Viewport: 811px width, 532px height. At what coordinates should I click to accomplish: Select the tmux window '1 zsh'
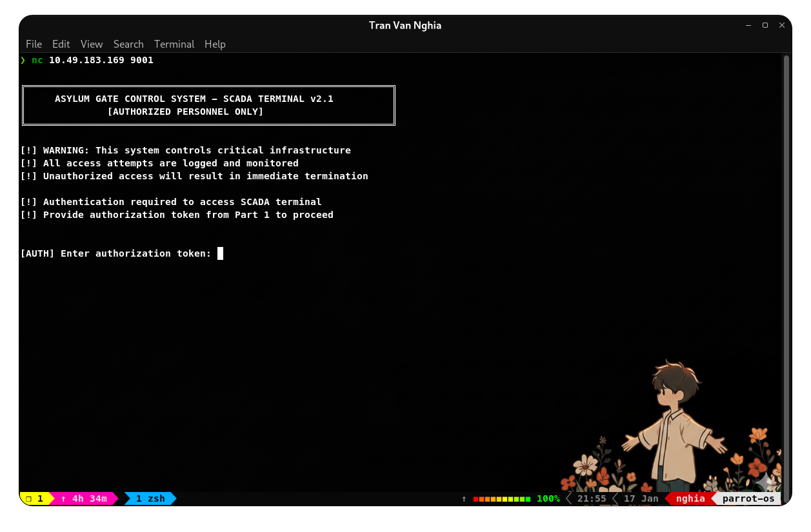(x=150, y=498)
